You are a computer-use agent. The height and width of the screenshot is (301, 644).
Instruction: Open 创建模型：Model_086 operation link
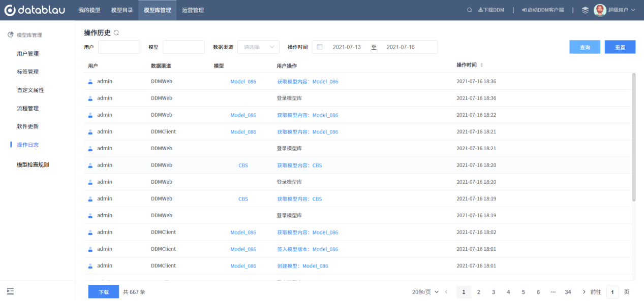click(302, 266)
